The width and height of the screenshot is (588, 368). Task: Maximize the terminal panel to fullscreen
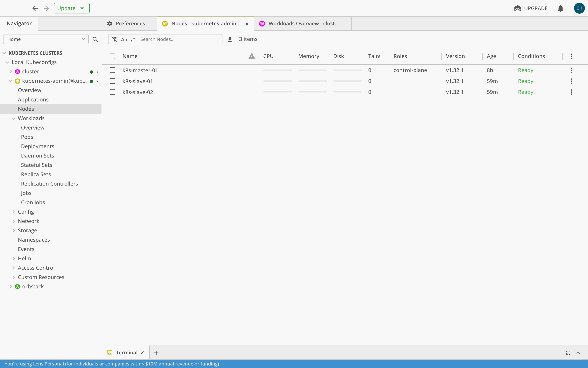click(x=568, y=353)
